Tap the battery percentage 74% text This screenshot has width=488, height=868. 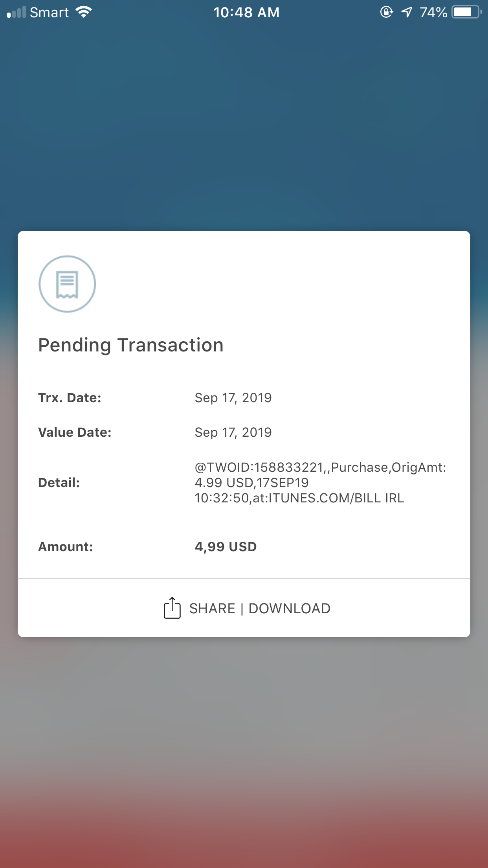click(x=433, y=12)
